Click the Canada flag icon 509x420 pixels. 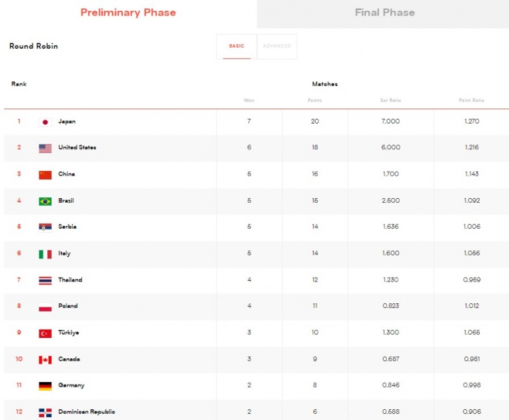pos(45,360)
